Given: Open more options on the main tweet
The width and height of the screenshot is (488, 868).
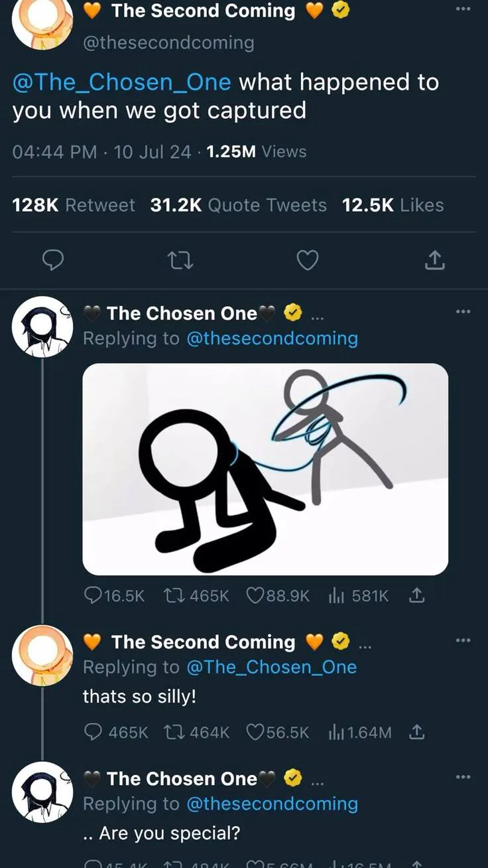Looking at the screenshot, I should (463, 9).
